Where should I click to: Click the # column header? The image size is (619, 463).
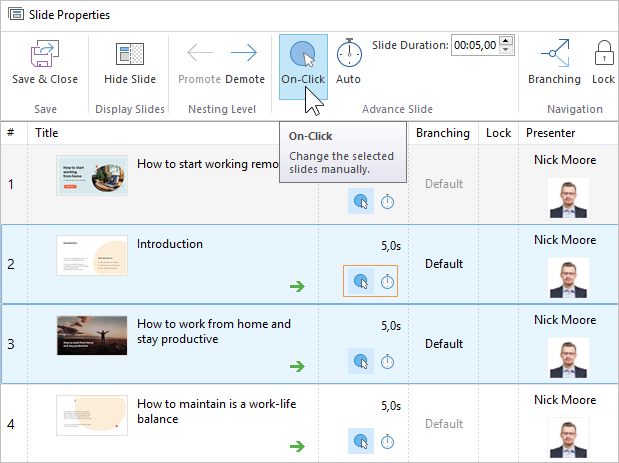[x=11, y=133]
